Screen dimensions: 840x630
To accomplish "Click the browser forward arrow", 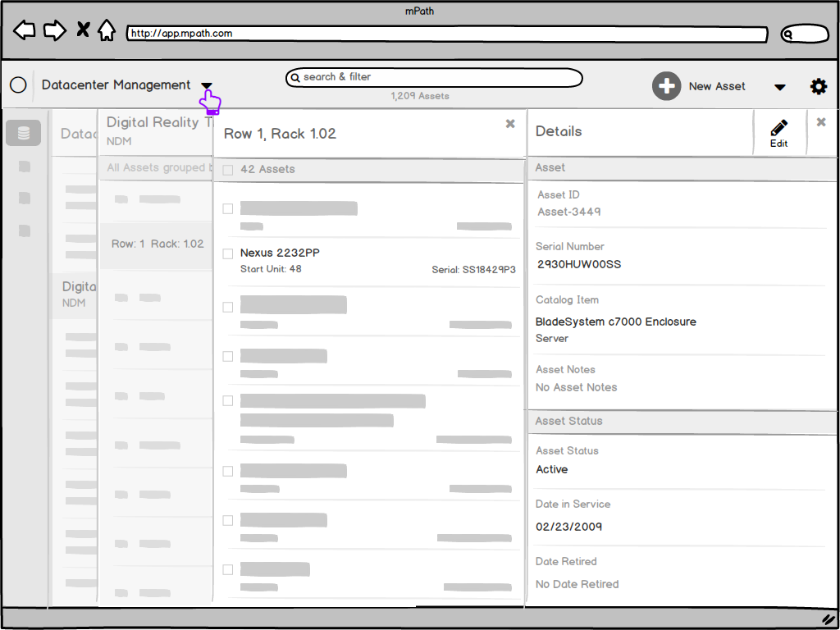I will [54, 31].
